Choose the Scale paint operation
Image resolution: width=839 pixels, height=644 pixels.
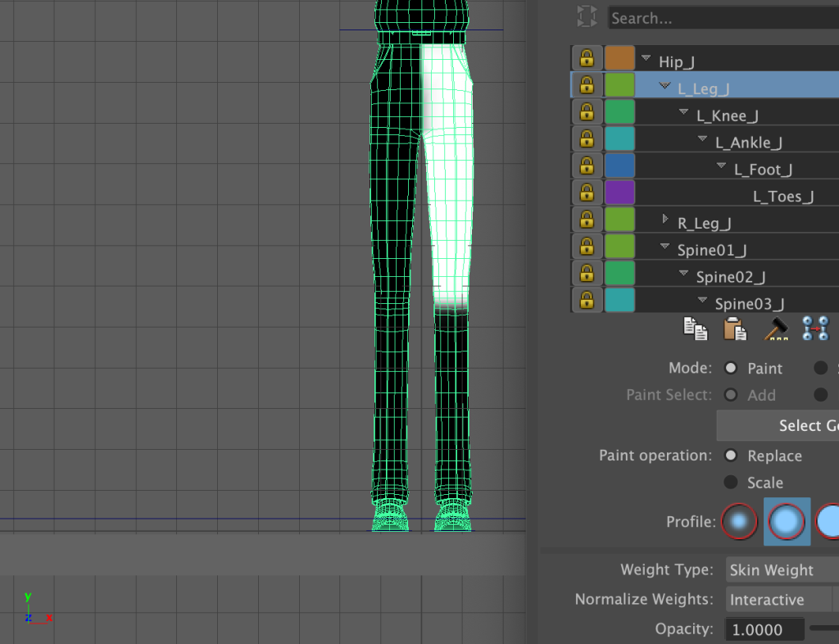coord(731,483)
